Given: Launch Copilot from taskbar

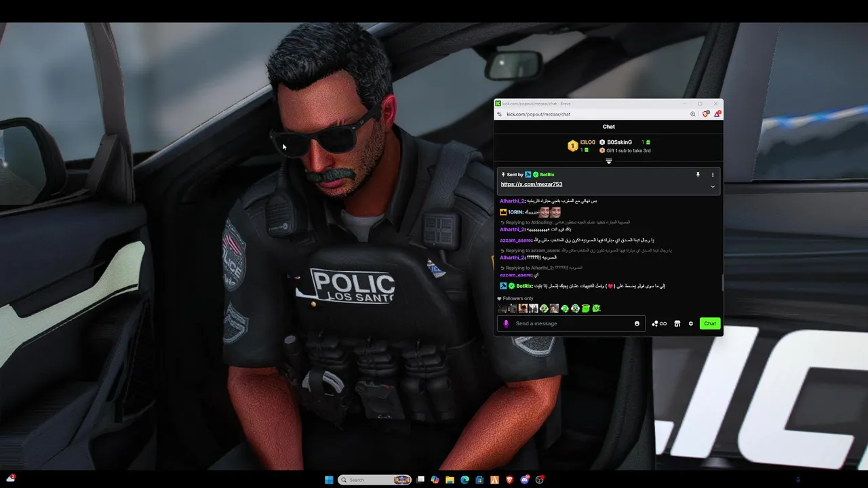Looking at the screenshot, I should pos(435,480).
